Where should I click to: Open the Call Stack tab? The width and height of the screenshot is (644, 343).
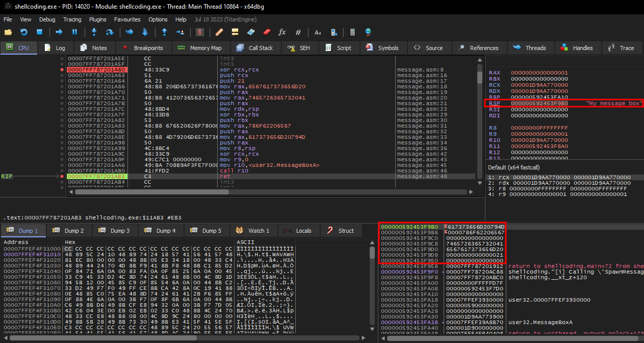coord(255,48)
